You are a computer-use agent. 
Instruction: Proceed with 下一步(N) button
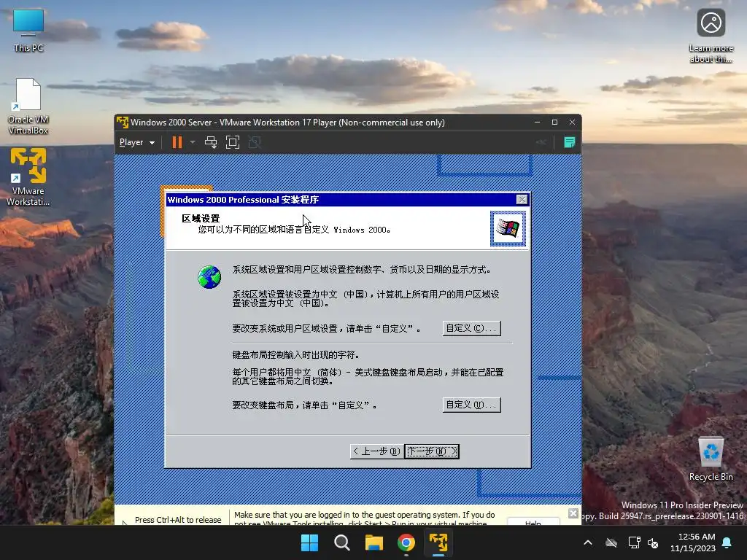[432, 451]
